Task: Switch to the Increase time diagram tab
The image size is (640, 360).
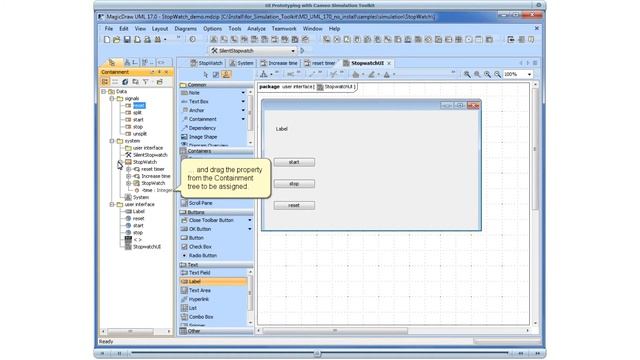Action: pyautogui.click(x=279, y=63)
